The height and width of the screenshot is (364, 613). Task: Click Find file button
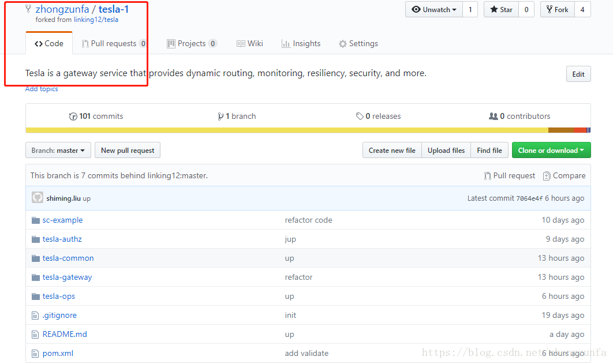489,151
